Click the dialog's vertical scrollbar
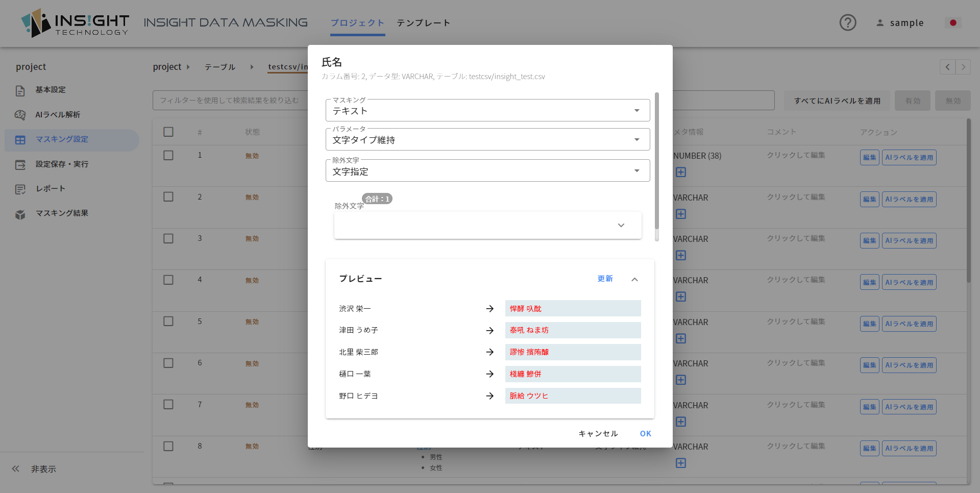980x493 pixels. (x=657, y=161)
